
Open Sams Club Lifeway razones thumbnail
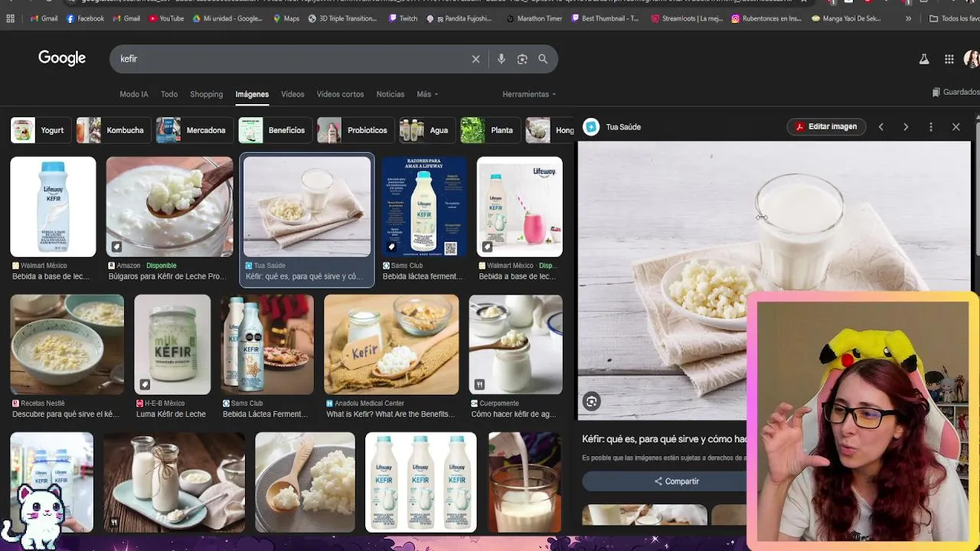click(x=424, y=207)
